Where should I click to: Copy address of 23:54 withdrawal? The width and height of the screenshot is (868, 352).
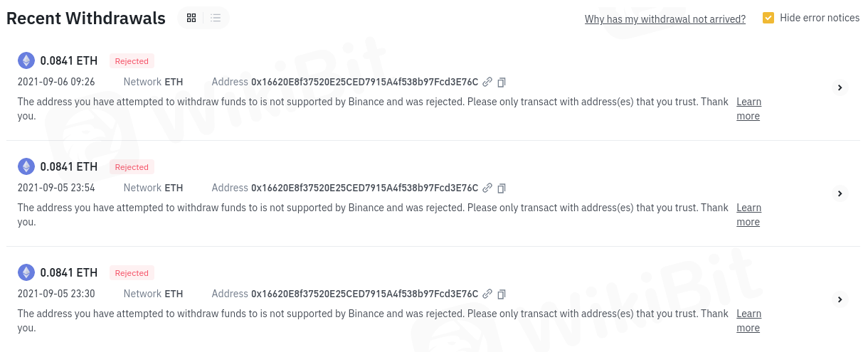(x=502, y=188)
